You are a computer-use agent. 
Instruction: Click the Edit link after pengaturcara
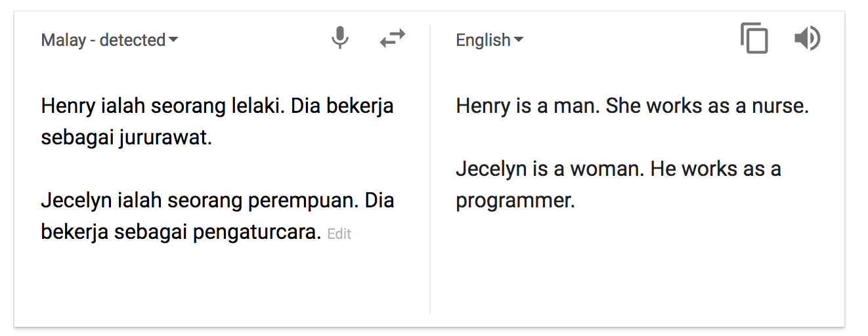tap(339, 234)
